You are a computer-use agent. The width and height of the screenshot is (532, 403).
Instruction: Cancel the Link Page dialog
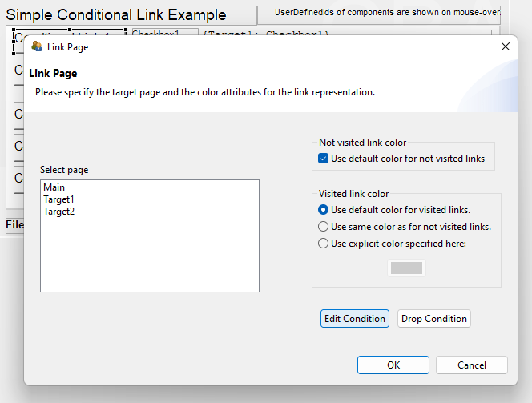[x=472, y=365]
